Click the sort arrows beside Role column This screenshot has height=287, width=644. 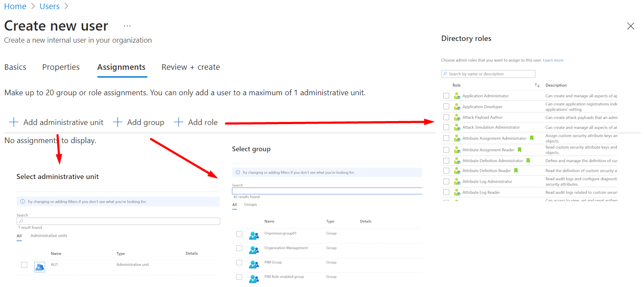coord(537,85)
